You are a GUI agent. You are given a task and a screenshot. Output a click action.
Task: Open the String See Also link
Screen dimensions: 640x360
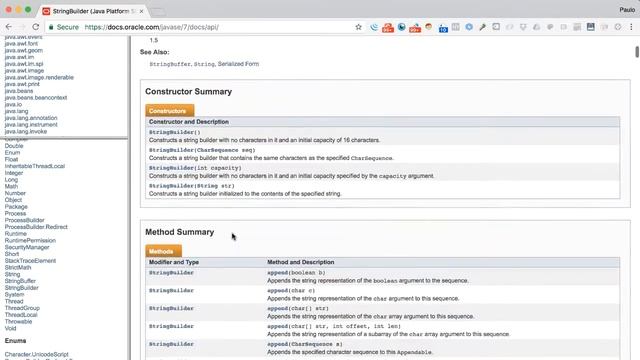[x=204, y=64]
